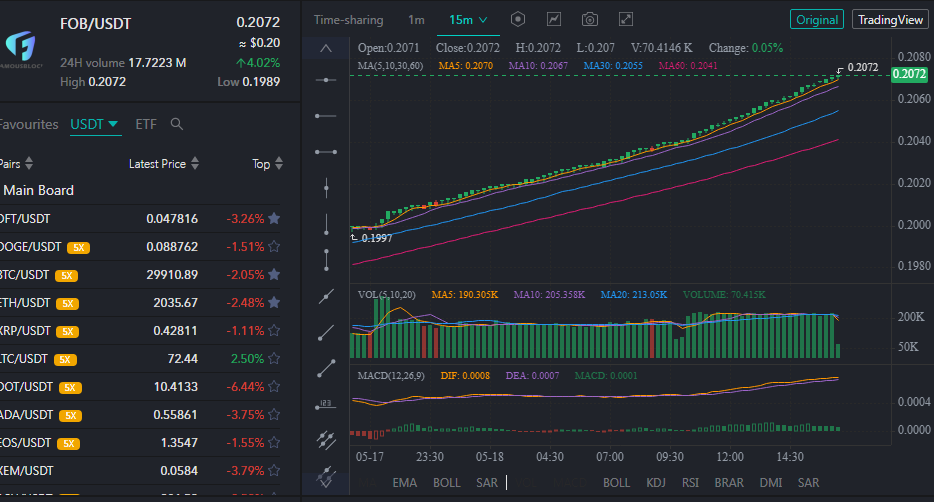Favourite EOS/USDT via its star
This screenshot has height=502, width=934.
274,442
